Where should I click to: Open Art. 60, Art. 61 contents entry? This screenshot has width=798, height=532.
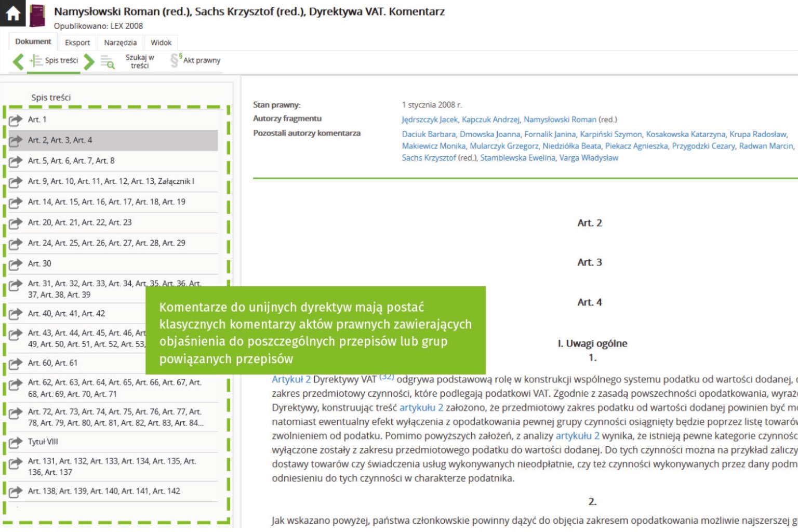[x=52, y=363]
